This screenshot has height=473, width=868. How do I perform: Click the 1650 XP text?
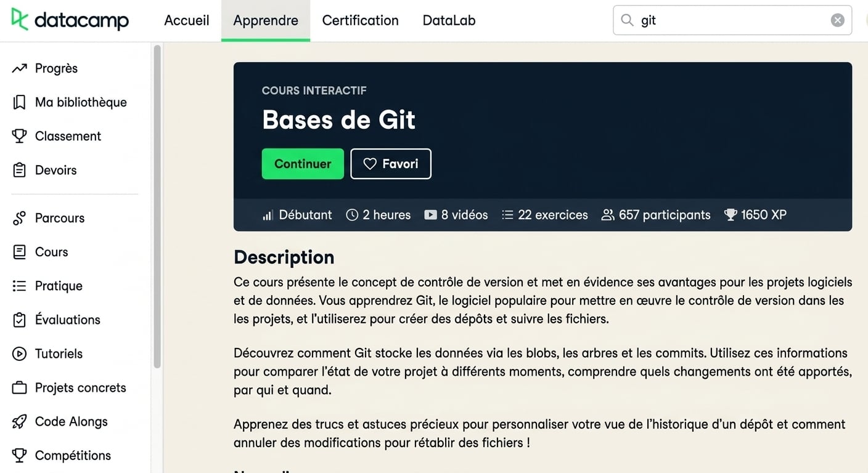pyautogui.click(x=764, y=215)
